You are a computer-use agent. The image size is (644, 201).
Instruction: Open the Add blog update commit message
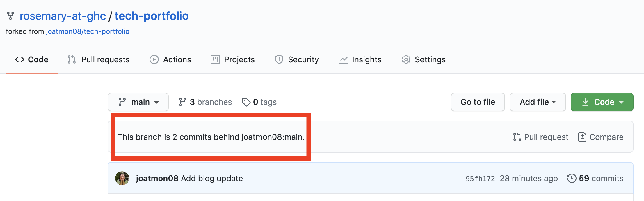point(212,178)
